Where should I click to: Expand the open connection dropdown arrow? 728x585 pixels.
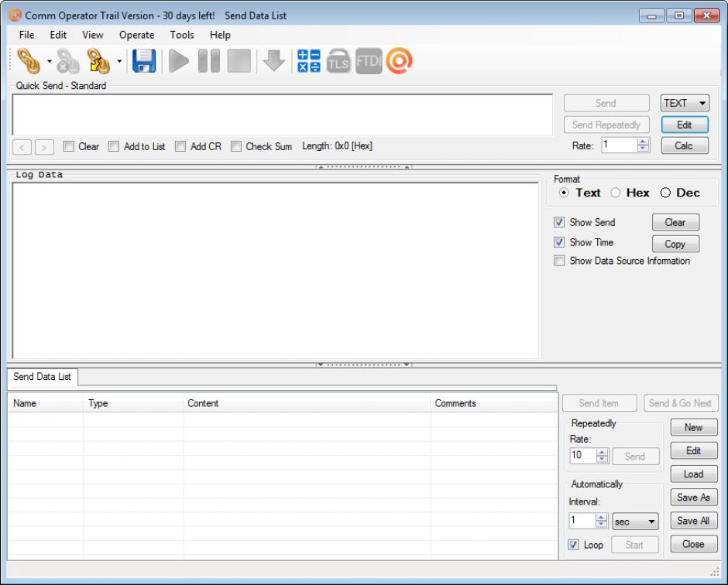[x=50, y=61]
